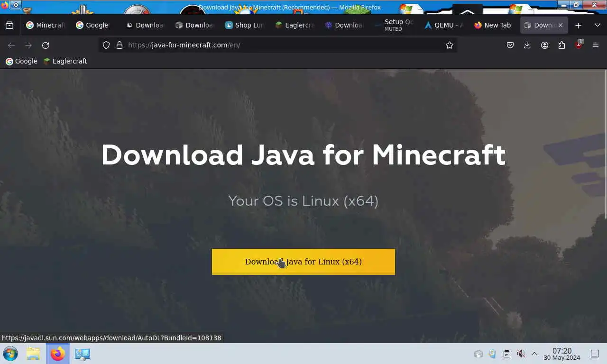
Task: Open the extensions puzzle-piece menu
Action: point(561,45)
